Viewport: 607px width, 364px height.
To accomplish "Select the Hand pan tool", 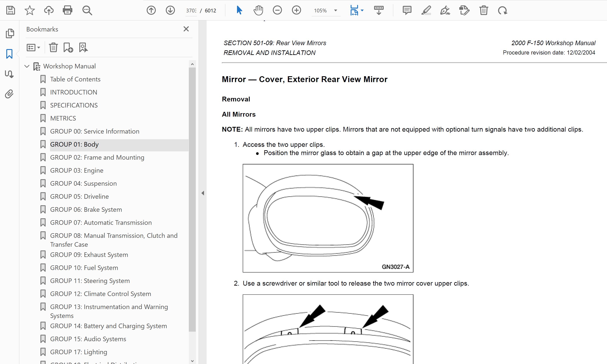I will [258, 10].
